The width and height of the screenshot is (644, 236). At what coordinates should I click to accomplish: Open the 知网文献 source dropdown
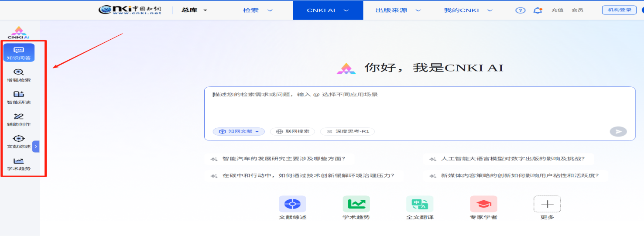click(x=239, y=131)
